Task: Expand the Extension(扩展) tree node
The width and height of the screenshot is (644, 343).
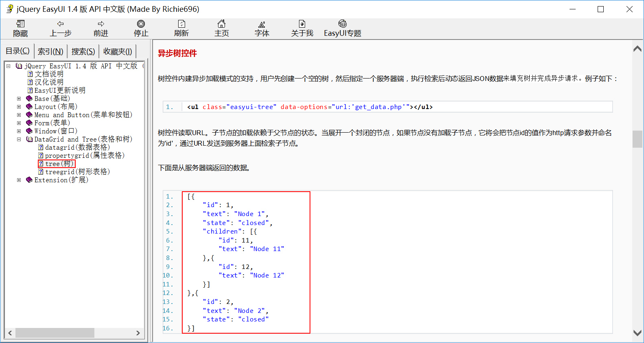Action: pos(19,180)
